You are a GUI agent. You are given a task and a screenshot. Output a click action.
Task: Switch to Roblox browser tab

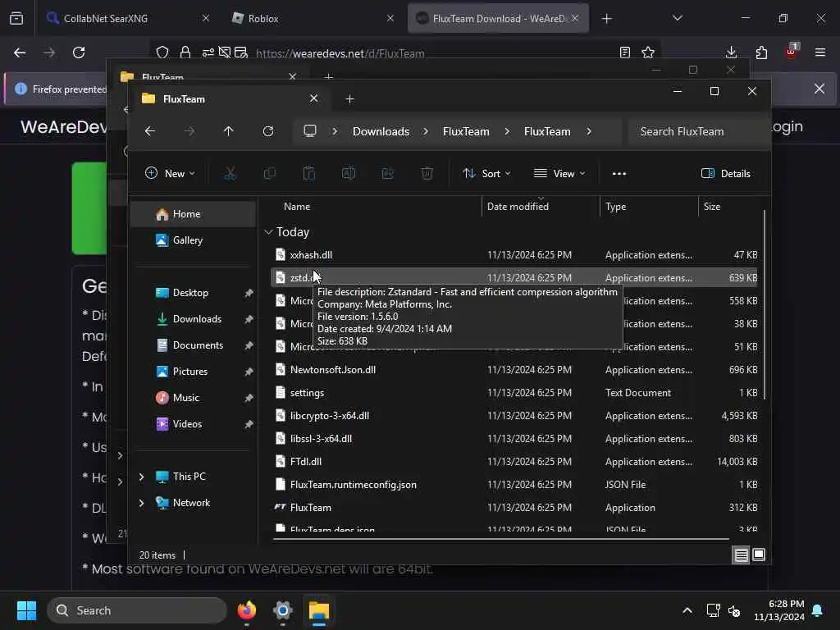pyautogui.click(x=313, y=18)
